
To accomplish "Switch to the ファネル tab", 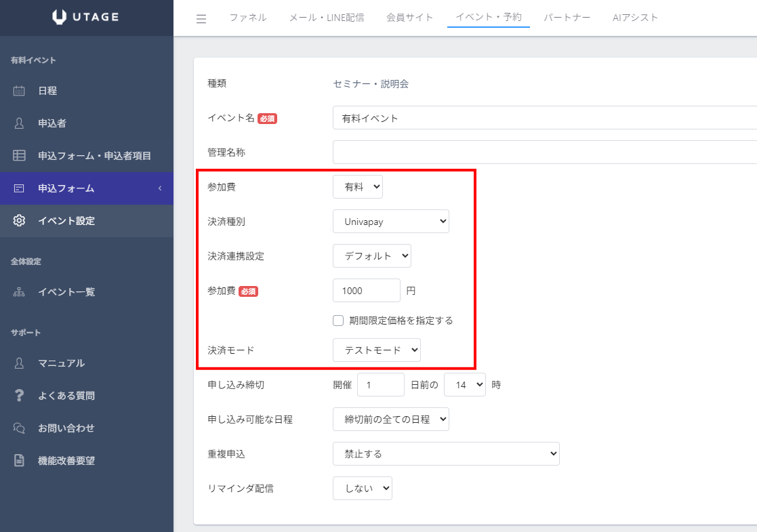I will [248, 18].
